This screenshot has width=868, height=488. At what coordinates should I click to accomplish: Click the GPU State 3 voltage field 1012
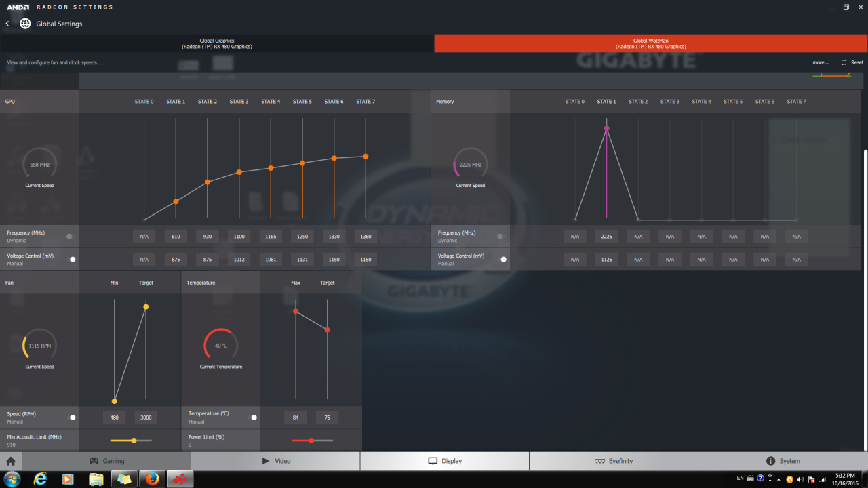tap(239, 259)
